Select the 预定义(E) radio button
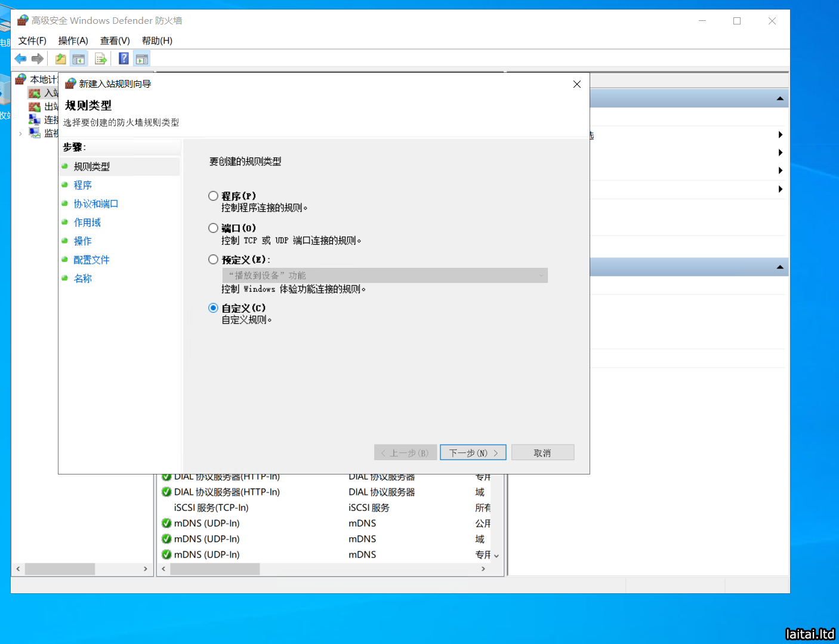The height and width of the screenshot is (644, 839). pyautogui.click(x=213, y=260)
